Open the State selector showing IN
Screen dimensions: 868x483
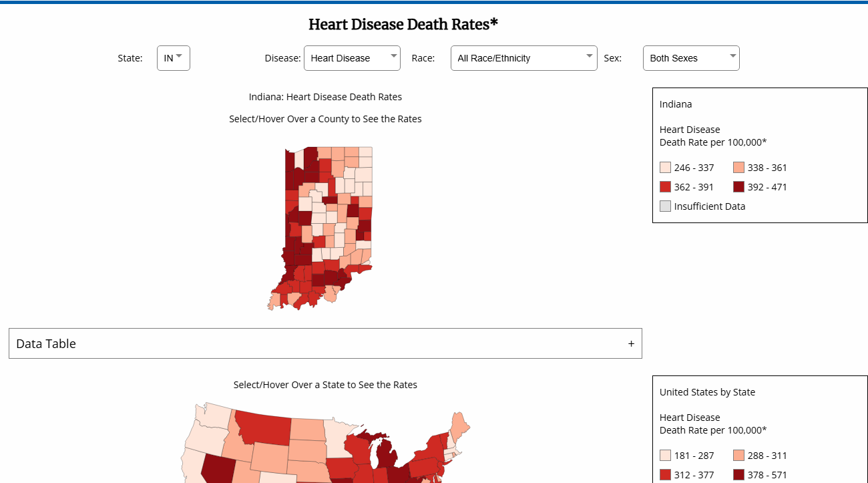(172, 58)
